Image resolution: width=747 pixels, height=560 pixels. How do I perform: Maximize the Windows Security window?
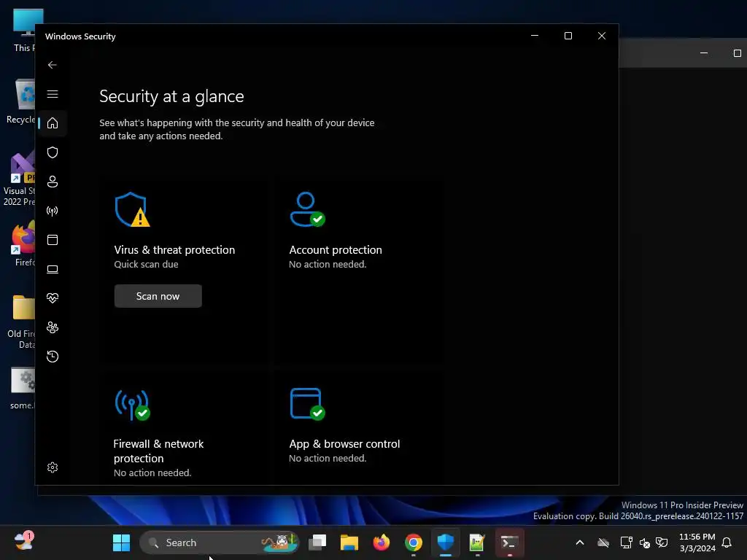pyautogui.click(x=568, y=36)
